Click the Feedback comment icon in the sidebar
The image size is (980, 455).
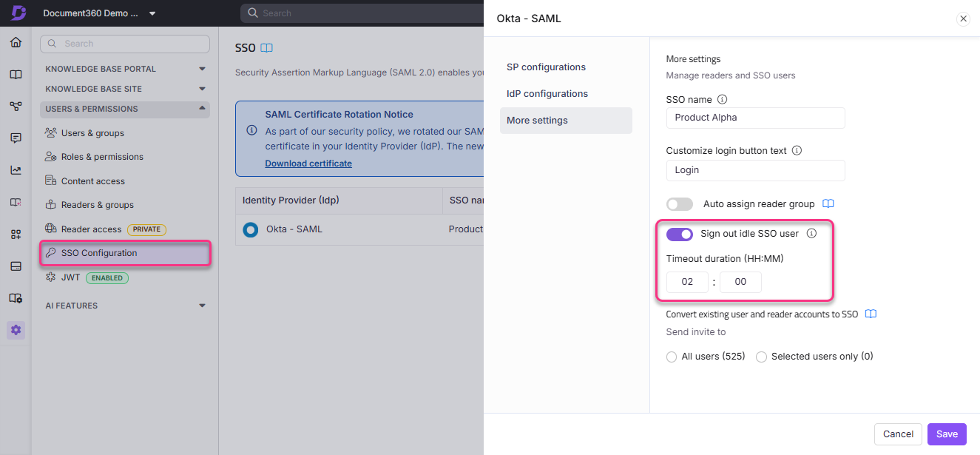tap(16, 138)
